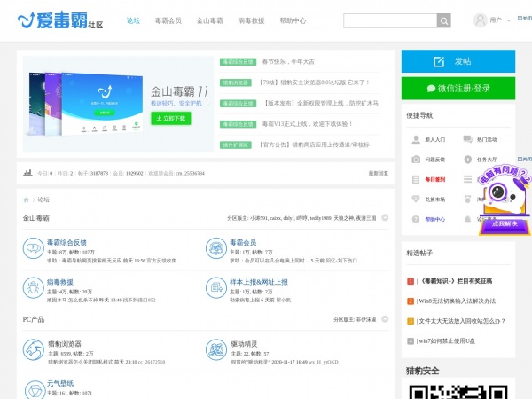This screenshot has width=532, height=399.
Task: Click the 点我解决 mascot button
Action: tap(505, 224)
